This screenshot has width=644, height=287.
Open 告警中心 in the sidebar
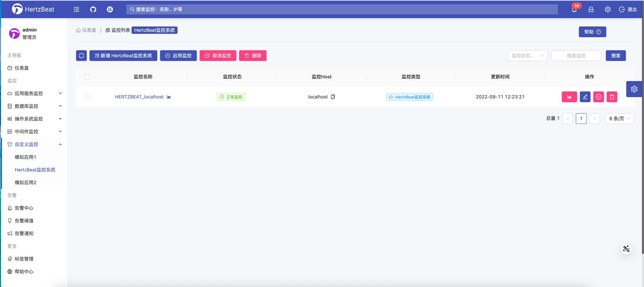tap(24, 208)
